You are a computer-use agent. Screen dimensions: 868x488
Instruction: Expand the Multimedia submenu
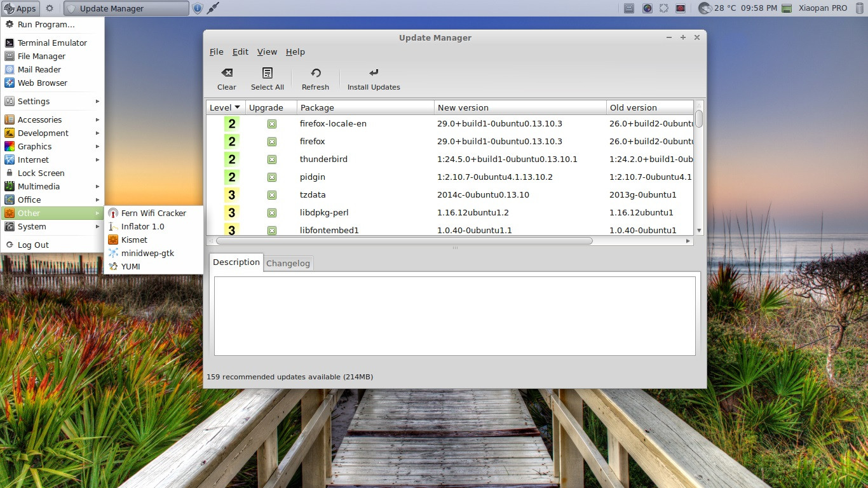coord(52,186)
